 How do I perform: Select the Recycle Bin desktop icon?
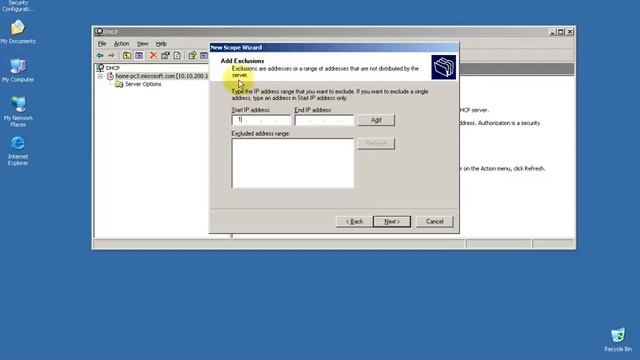(618, 340)
